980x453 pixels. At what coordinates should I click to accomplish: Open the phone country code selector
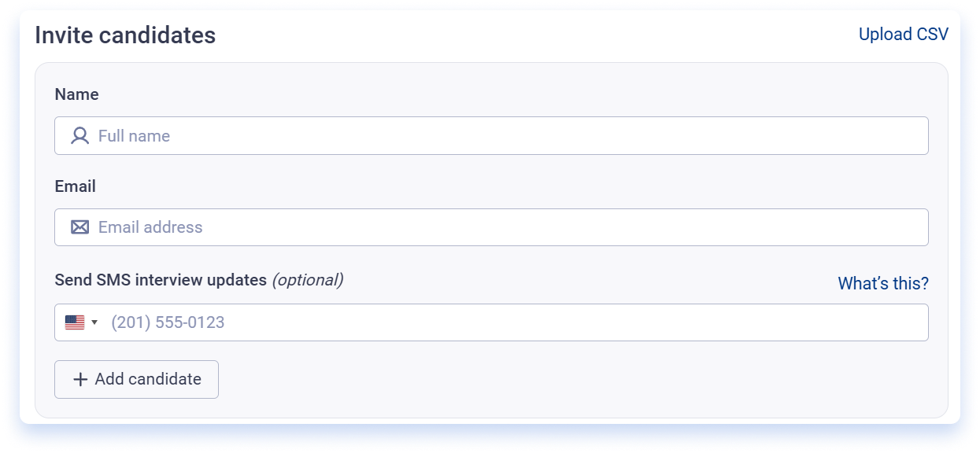pyautogui.click(x=82, y=322)
